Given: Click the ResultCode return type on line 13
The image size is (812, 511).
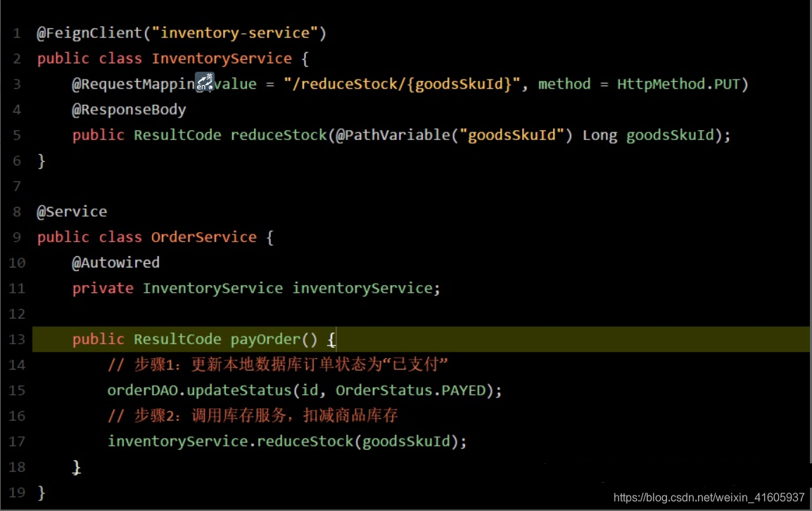Looking at the screenshot, I should pos(177,339).
